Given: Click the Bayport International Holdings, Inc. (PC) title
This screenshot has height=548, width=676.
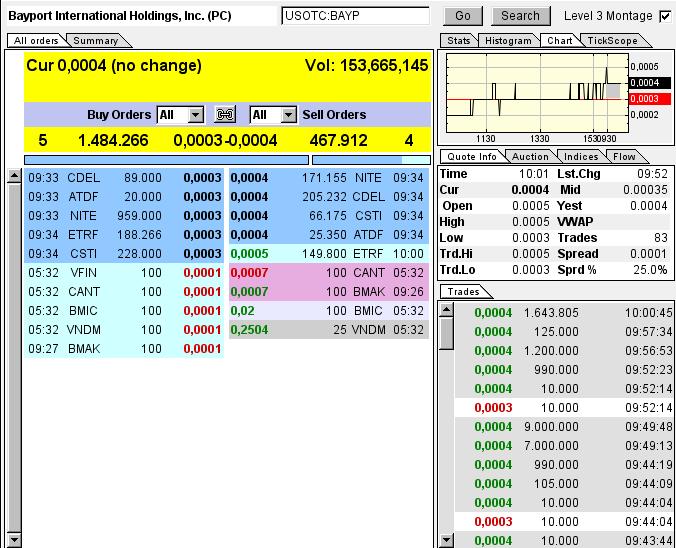Looking at the screenshot, I should [120, 16].
